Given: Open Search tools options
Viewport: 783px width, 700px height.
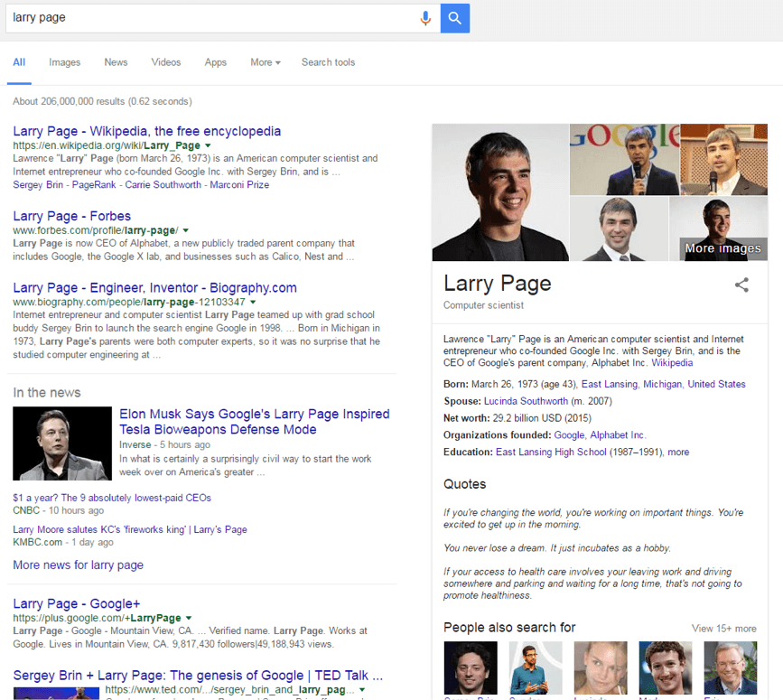Looking at the screenshot, I should point(328,62).
